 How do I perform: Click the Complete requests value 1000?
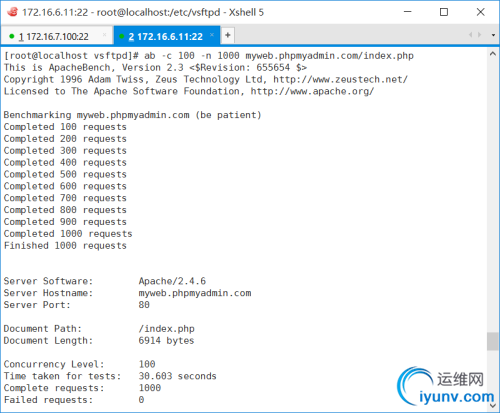(x=150, y=388)
